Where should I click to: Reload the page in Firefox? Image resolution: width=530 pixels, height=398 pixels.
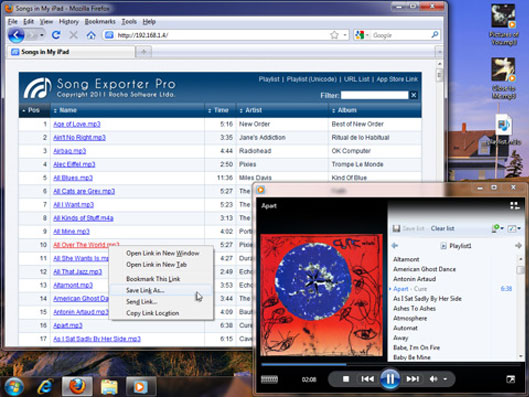pos(56,35)
